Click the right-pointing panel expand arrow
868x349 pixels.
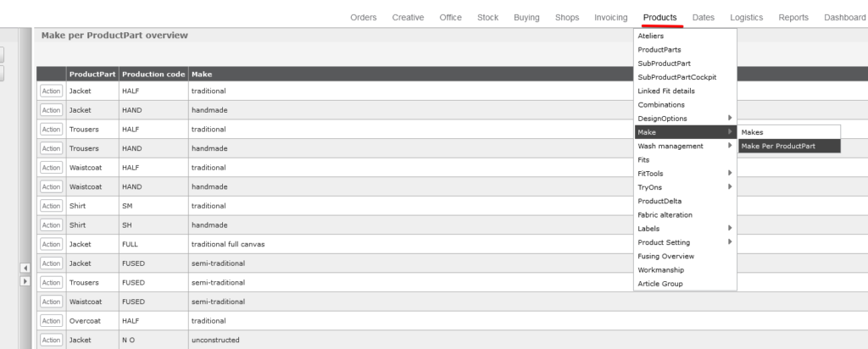[25, 280]
